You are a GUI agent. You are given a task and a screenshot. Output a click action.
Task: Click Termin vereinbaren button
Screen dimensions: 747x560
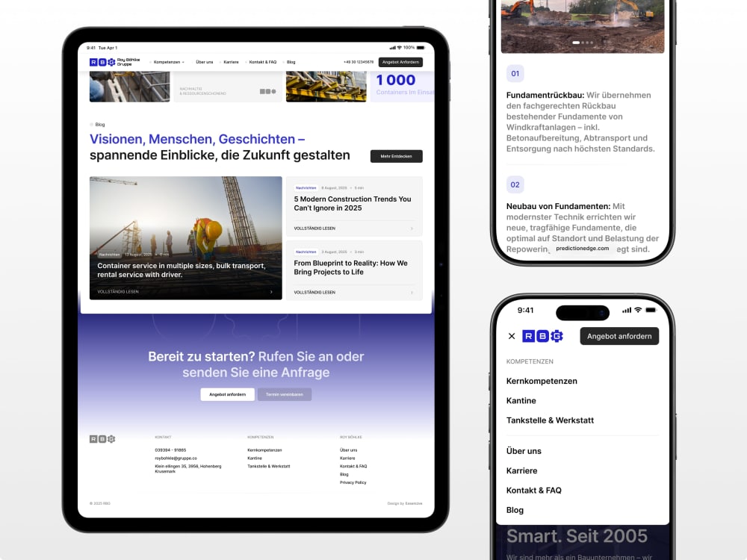285,394
